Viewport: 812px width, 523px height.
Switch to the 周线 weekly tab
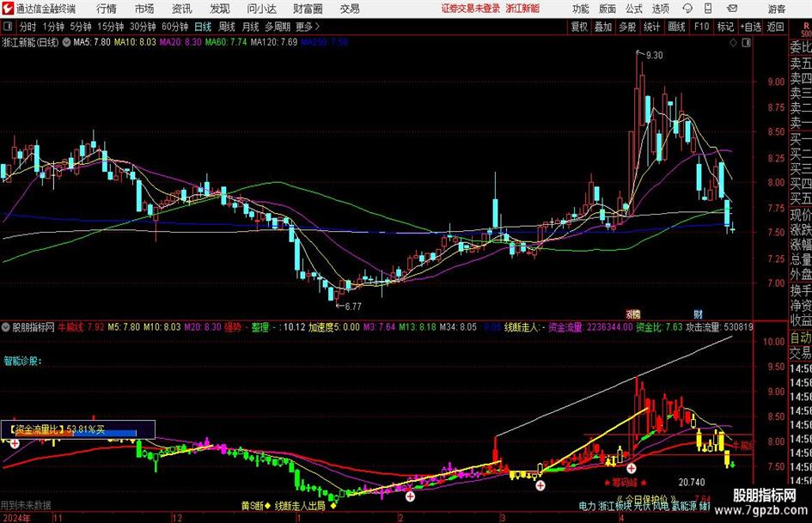[227, 27]
